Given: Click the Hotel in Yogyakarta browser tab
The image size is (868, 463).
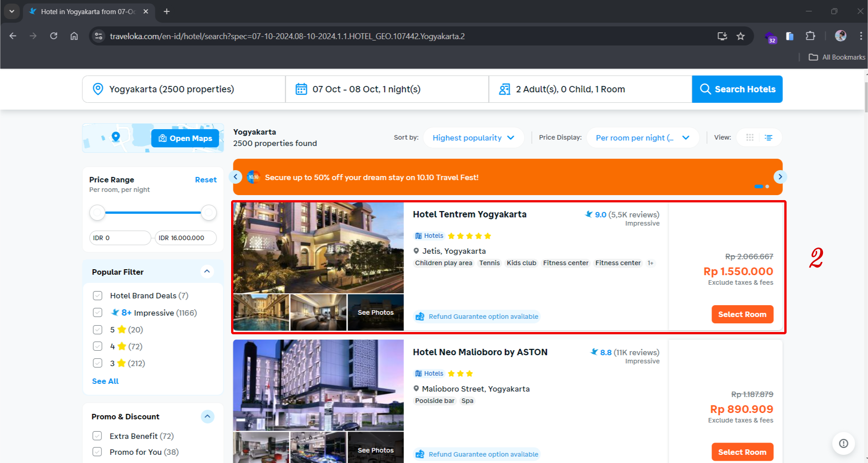Looking at the screenshot, I should (x=89, y=11).
